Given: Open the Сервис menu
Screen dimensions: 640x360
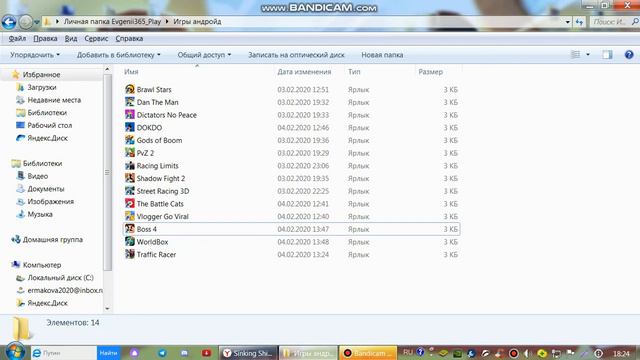Looking at the screenshot, I should coord(96,38).
